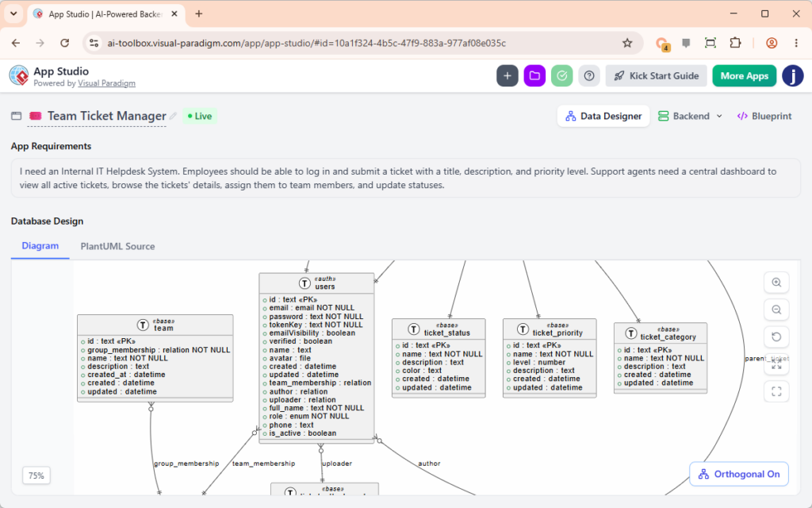Click the More Apps button
812x508 pixels.
click(744, 75)
